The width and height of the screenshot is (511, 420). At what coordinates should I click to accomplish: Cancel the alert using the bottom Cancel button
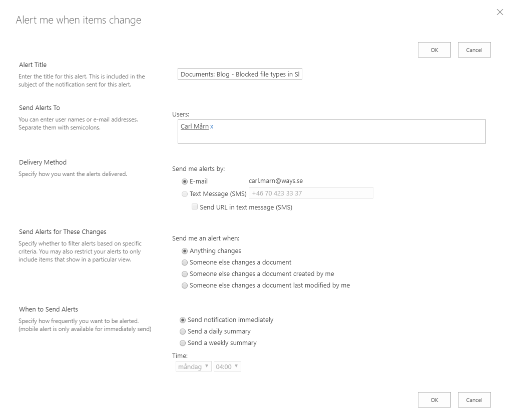tap(473, 399)
